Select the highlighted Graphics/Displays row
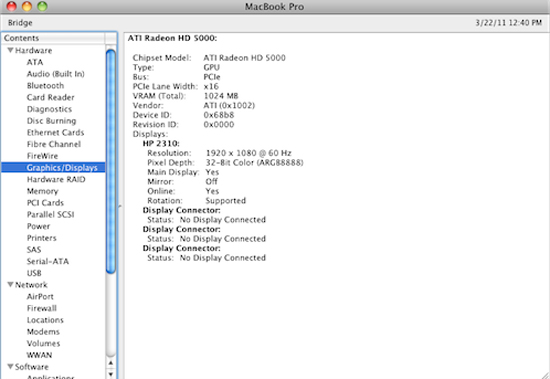The width and height of the screenshot is (550, 379). pos(53,167)
